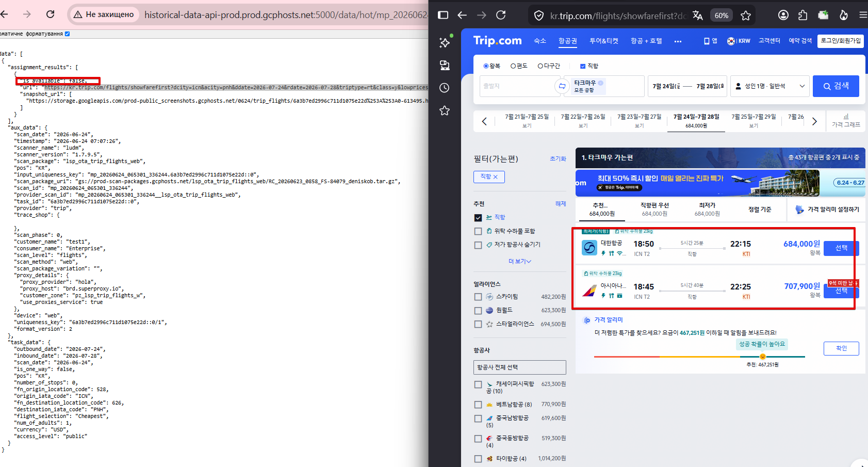Screen dimensions: 868x467
Task: Click the left browser address bar URL
Action: coord(286,14)
